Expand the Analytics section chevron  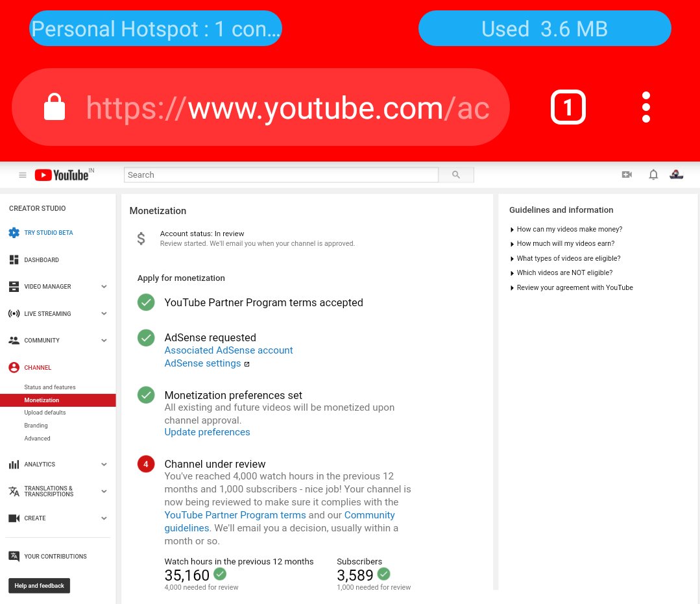coord(104,465)
